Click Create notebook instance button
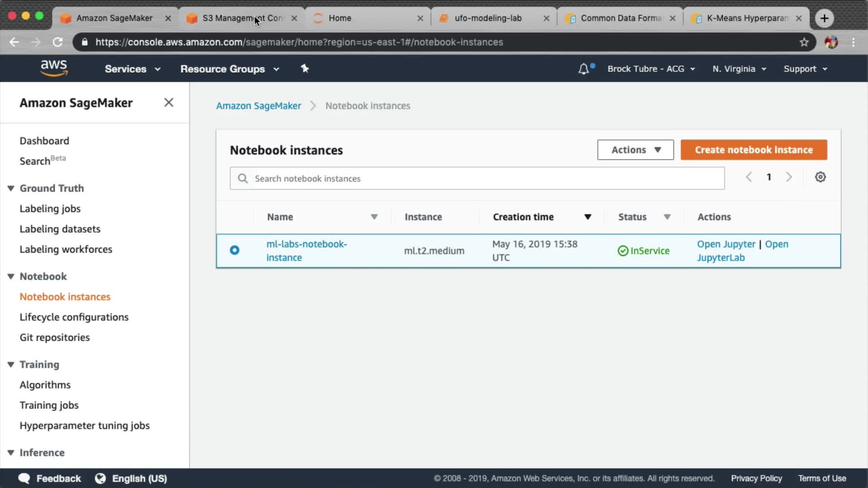The width and height of the screenshot is (868, 488). coord(754,150)
